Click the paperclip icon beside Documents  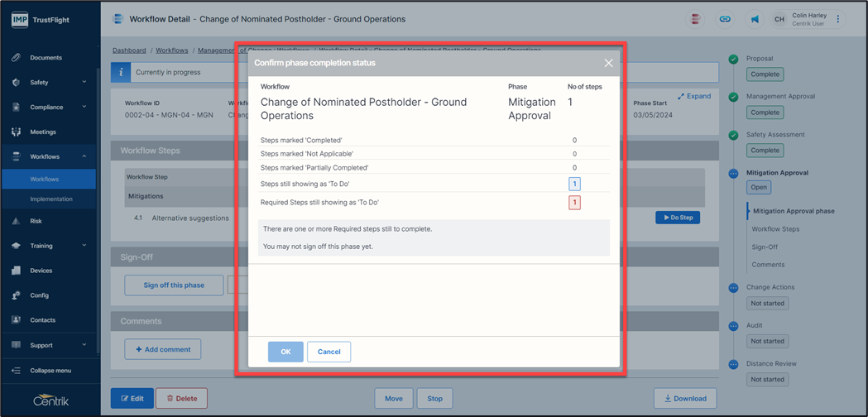16,58
